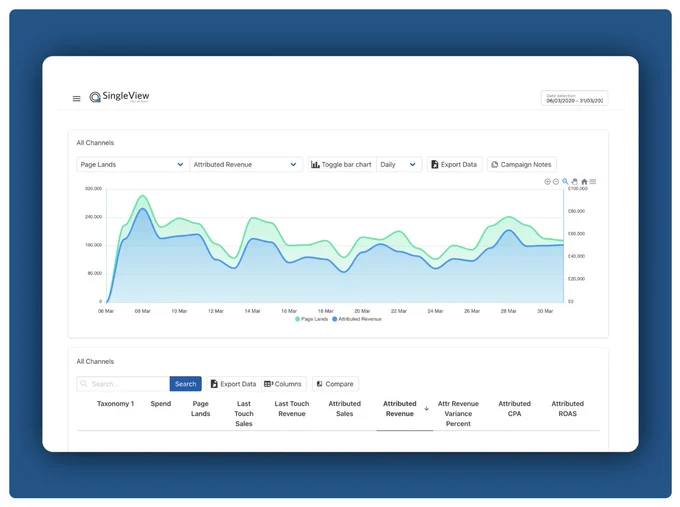Click the 28 Mar x-axis label
This screenshot has height=507, width=680.
[509, 311]
